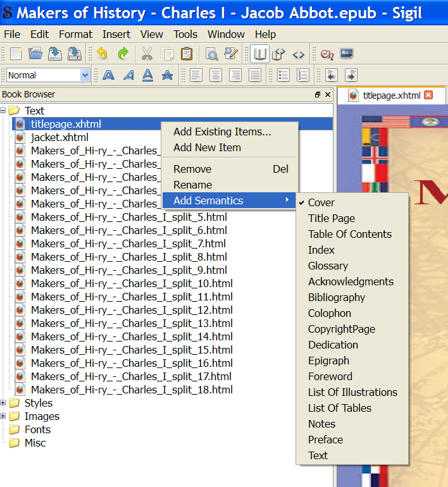448x487 pixels.
Task: Undo the last action
Action: [103, 54]
